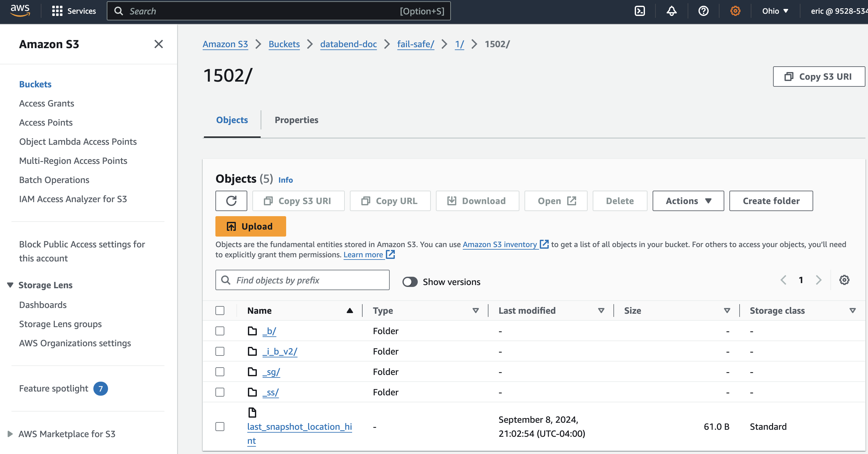
Task: Open Buckets in the sidebar
Action: pos(35,84)
